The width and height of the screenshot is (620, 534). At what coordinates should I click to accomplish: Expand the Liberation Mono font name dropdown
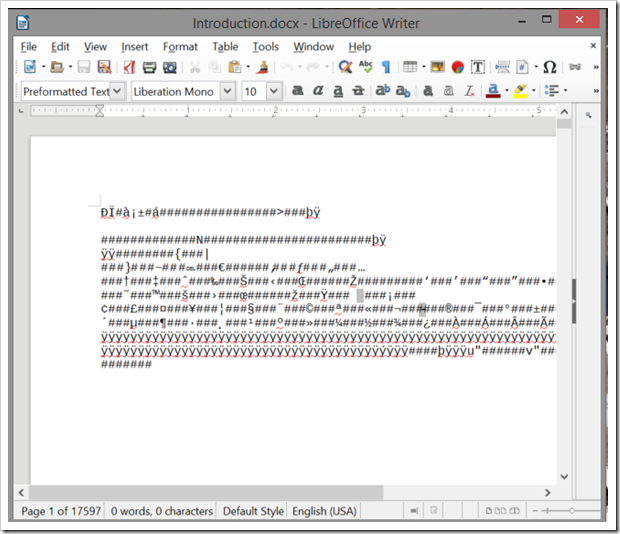tap(227, 91)
